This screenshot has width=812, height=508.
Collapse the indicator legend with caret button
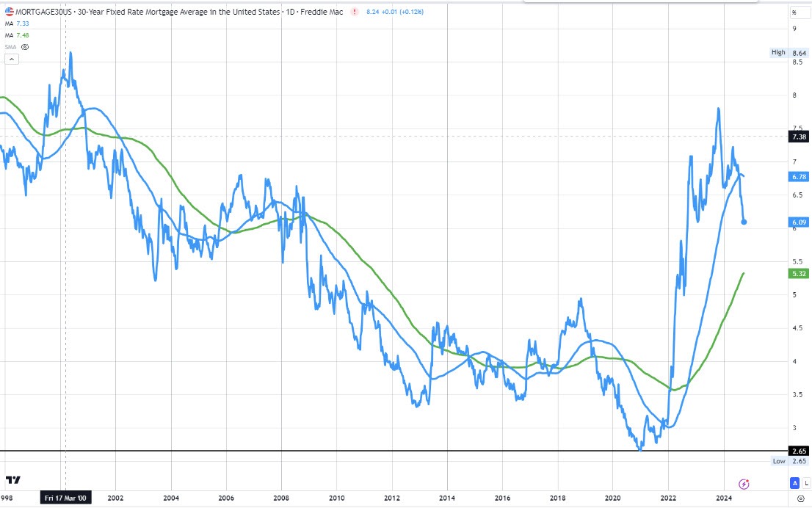coord(12,59)
